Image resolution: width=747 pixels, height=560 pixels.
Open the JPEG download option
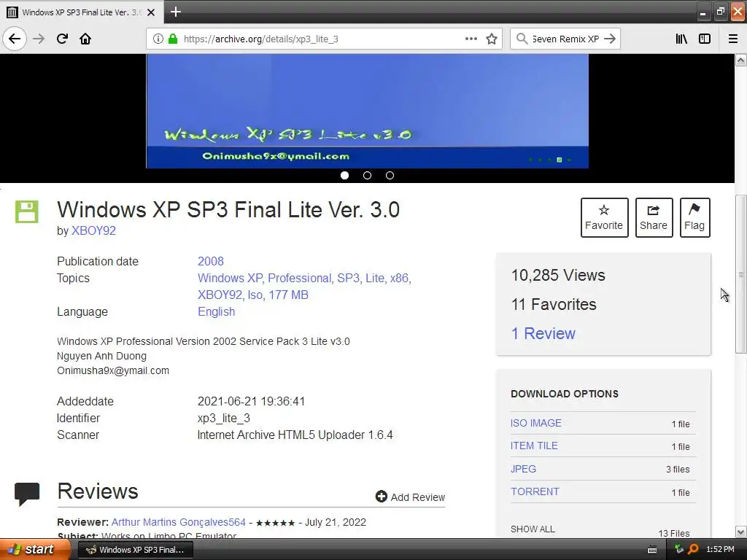click(x=523, y=469)
